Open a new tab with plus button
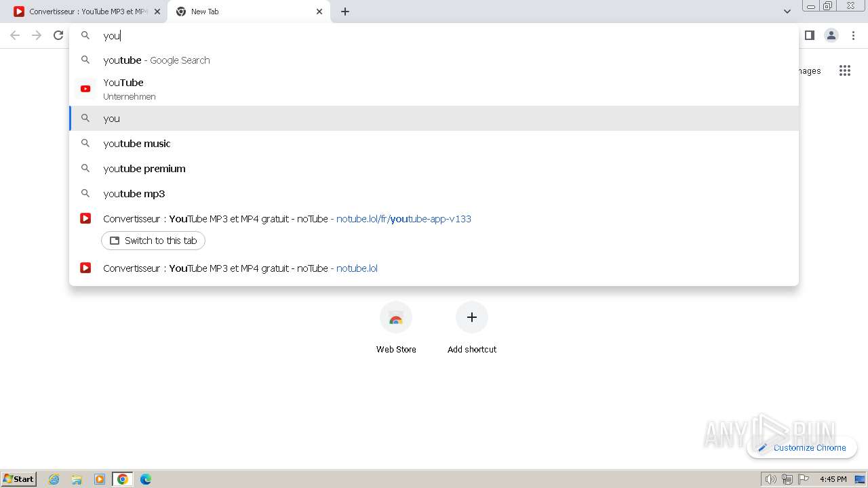 click(x=345, y=12)
